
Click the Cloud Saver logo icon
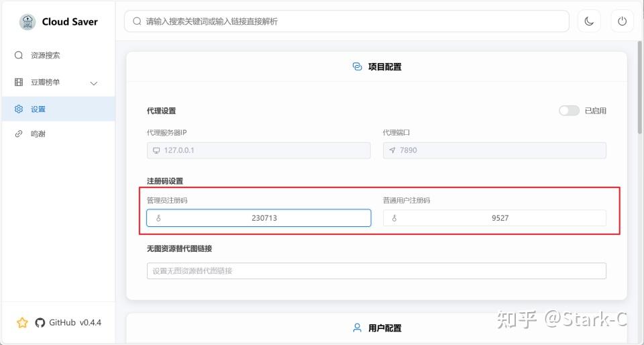pyautogui.click(x=28, y=21)
